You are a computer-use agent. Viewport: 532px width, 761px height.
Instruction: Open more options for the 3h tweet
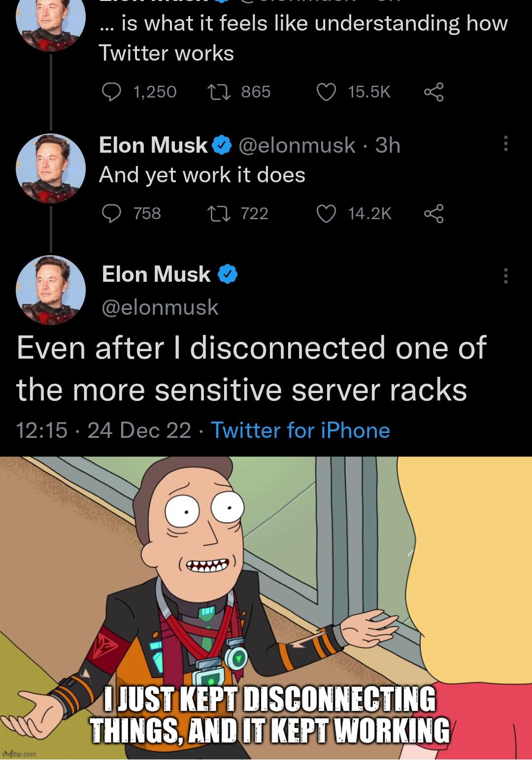pos(505,143)
